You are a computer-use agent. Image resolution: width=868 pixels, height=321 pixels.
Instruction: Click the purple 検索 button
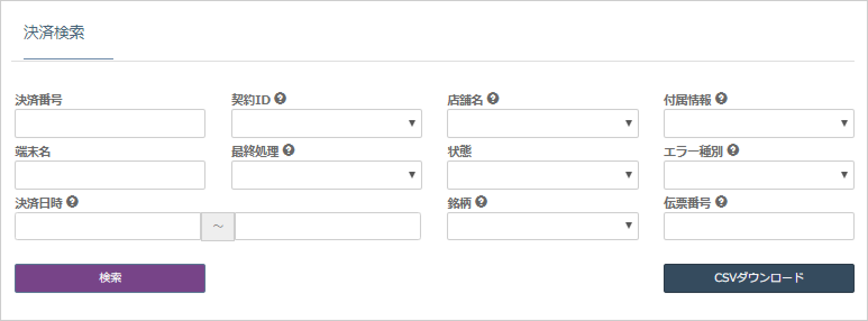pos(110,278)
